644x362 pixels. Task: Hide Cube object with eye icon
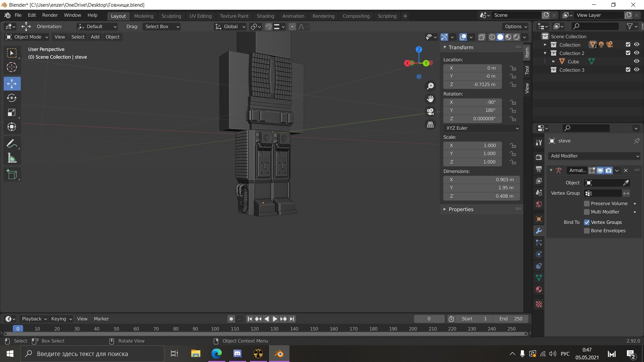pos(636,61)
